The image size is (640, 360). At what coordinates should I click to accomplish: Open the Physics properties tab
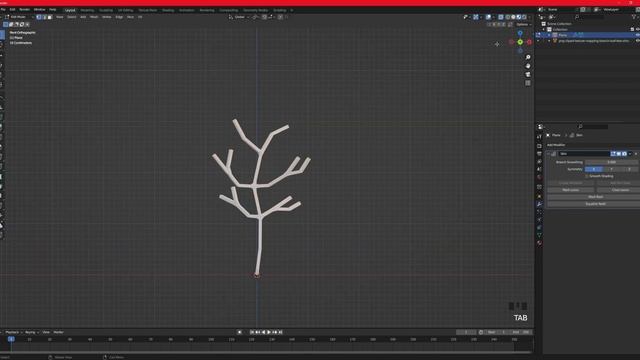point(539,220)
